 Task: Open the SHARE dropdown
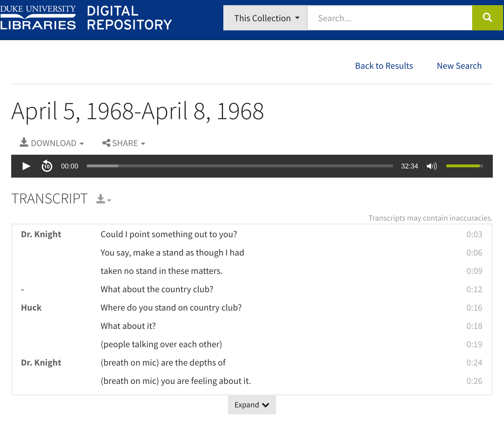[124, 143]
